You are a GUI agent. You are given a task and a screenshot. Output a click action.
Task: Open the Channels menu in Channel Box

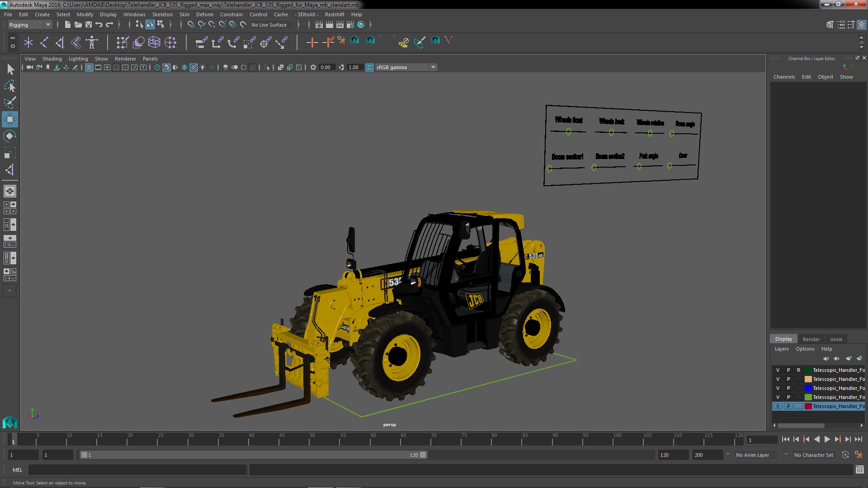tap(784, 77)
